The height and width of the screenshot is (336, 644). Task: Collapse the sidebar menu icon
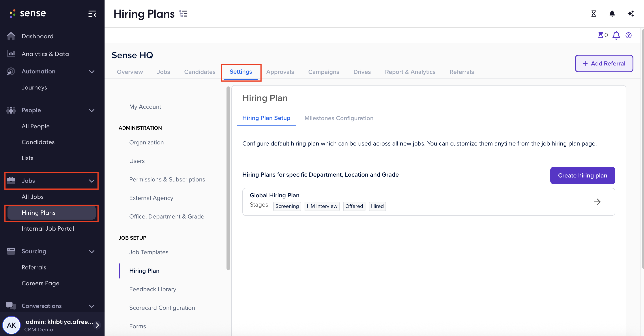click(92, 14)
